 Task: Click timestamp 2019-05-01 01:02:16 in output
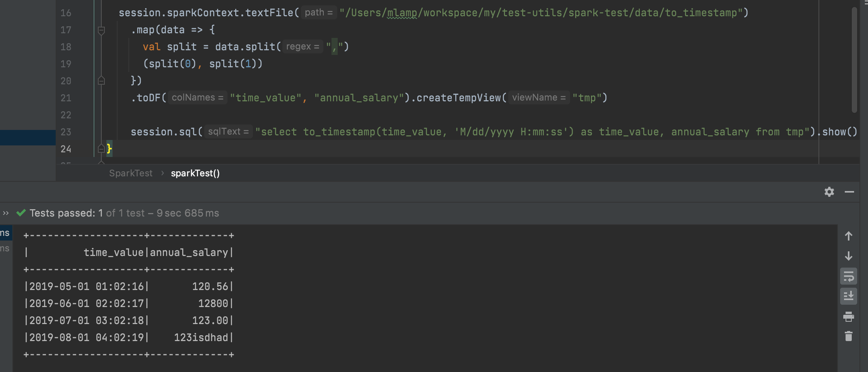87,287
